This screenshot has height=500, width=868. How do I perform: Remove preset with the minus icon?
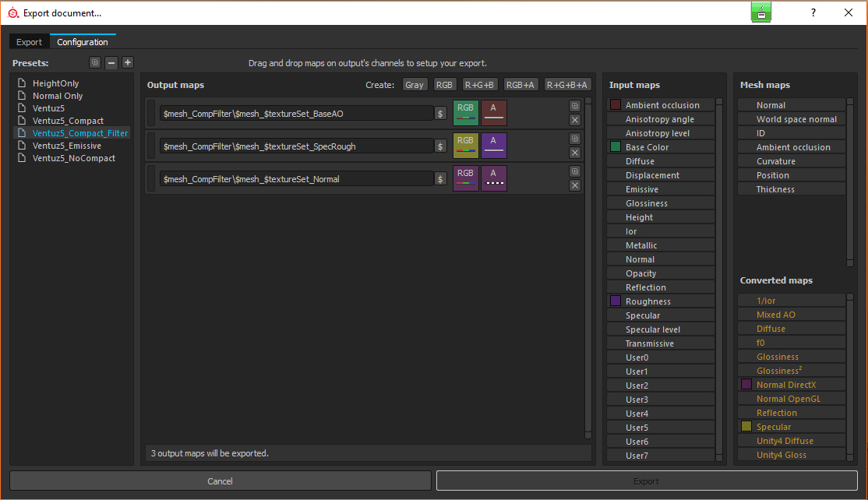tap(111, 63)
